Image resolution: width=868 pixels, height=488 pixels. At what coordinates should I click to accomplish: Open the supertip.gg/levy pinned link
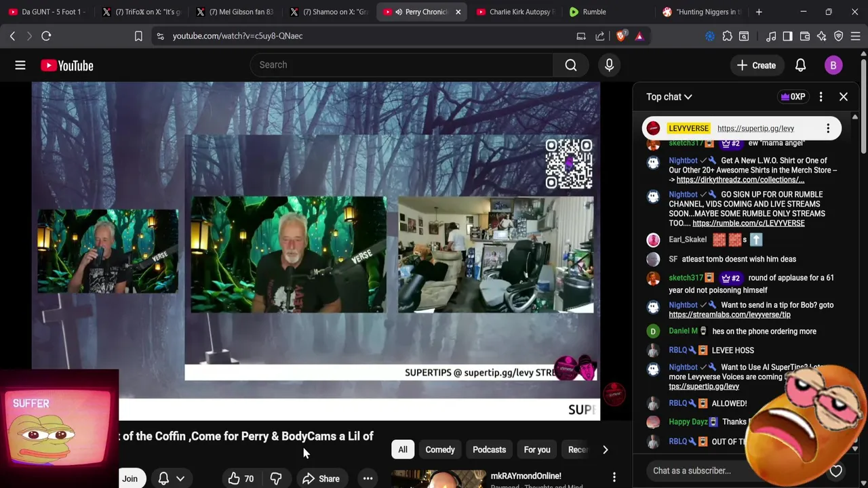click(x=755, y=128)
